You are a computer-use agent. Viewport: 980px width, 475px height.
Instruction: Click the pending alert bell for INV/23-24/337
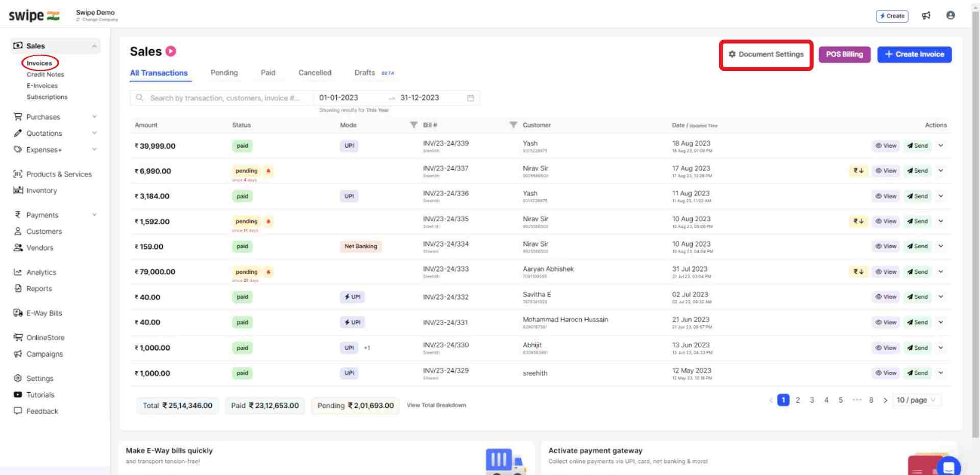pos(268,171)
